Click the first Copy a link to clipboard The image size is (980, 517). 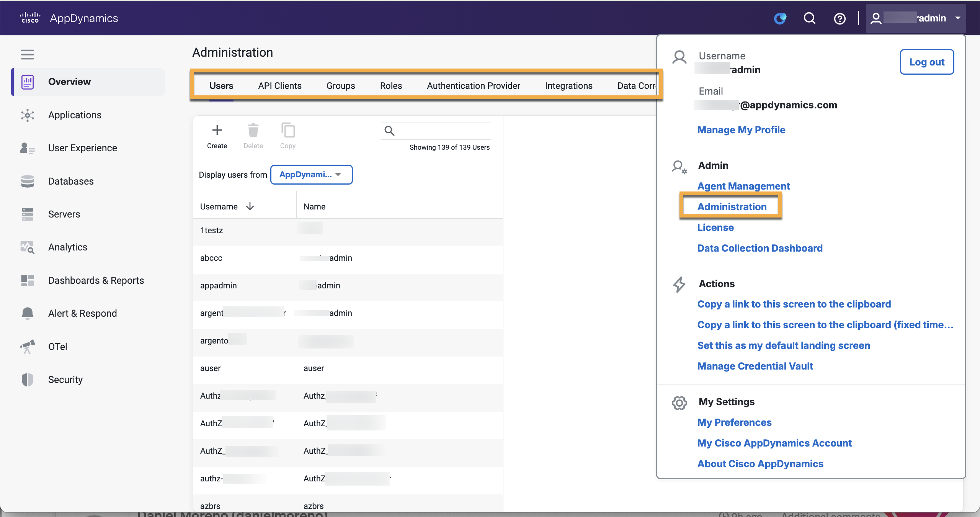[794, 304]
